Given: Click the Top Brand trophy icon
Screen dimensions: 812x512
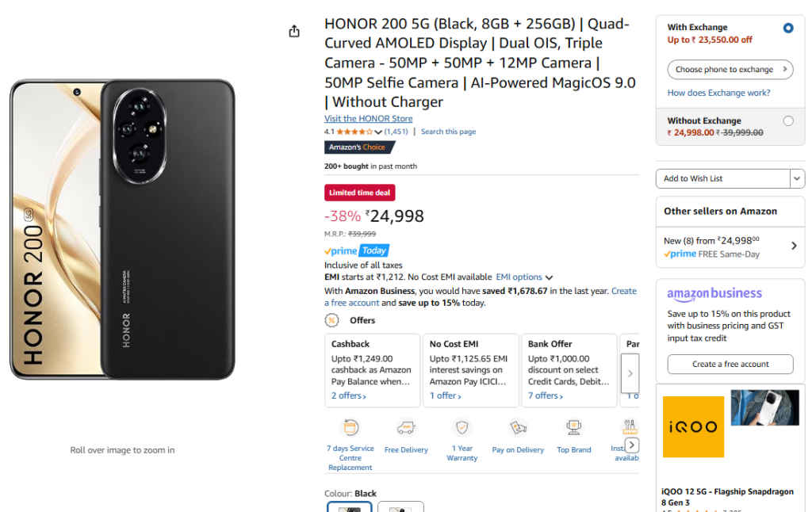Looking at the screenshot, I should 573,426.
